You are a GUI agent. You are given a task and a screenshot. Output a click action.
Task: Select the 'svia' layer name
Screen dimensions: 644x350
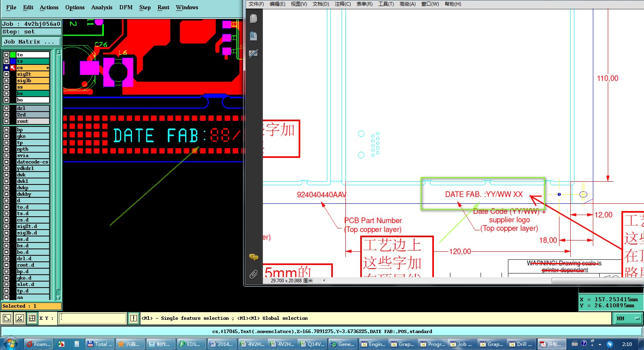33,155
